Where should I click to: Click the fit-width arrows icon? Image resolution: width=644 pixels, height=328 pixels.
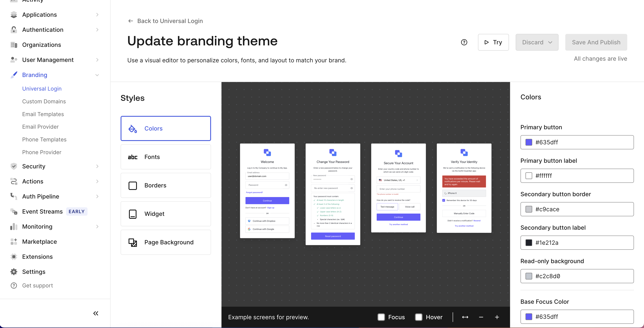tap(465, 317)
